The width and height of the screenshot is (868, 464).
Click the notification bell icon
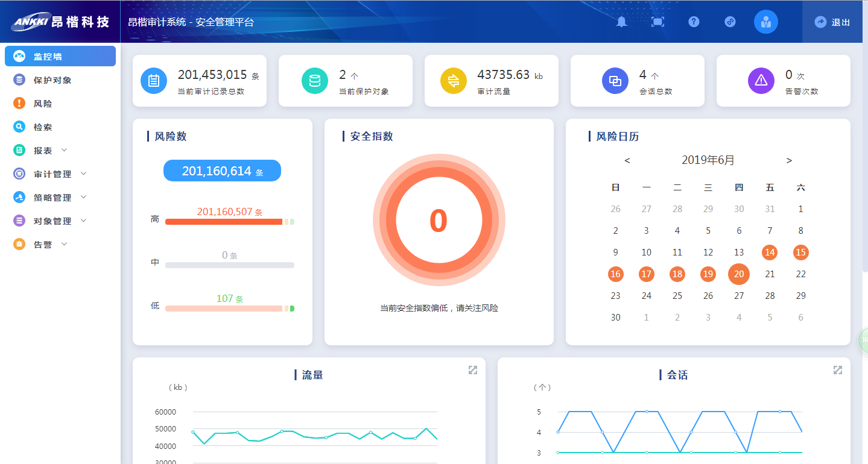point(621,22)
